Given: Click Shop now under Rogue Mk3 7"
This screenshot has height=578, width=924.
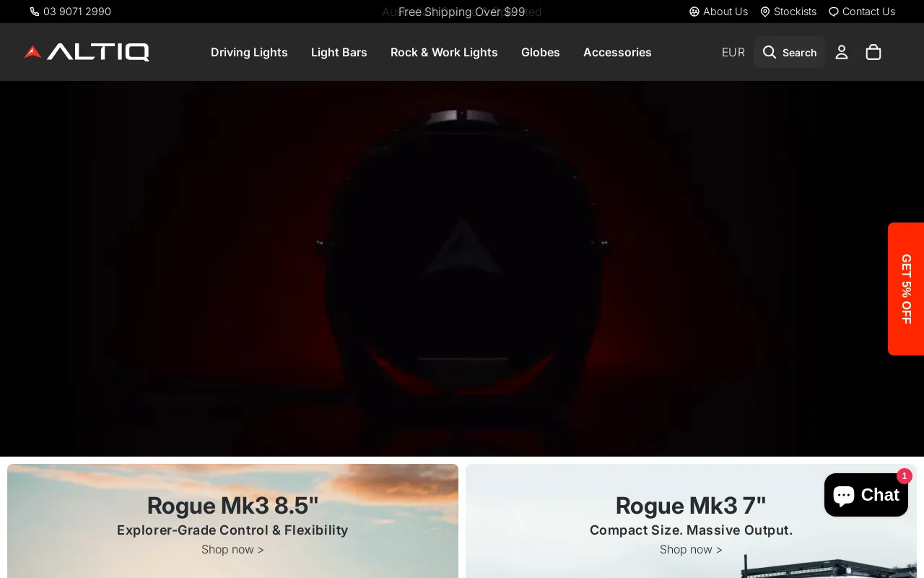Looking at the screenshot, I should point(691,549).
